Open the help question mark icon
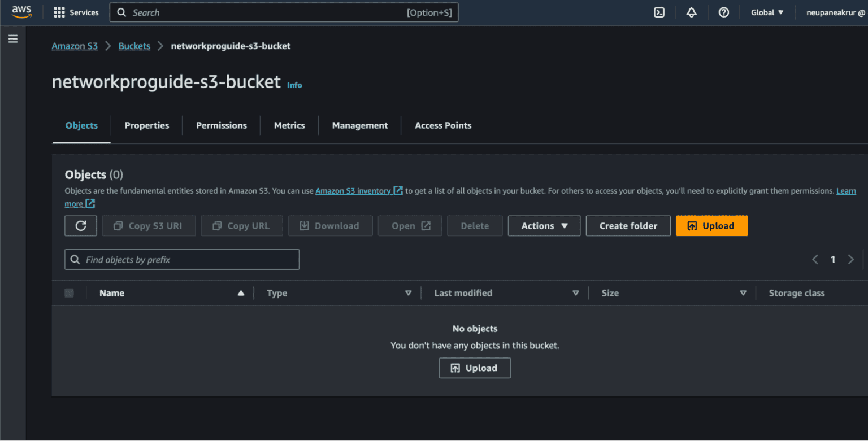Viewport: 868px width, 441px height. tap(723, 12)
